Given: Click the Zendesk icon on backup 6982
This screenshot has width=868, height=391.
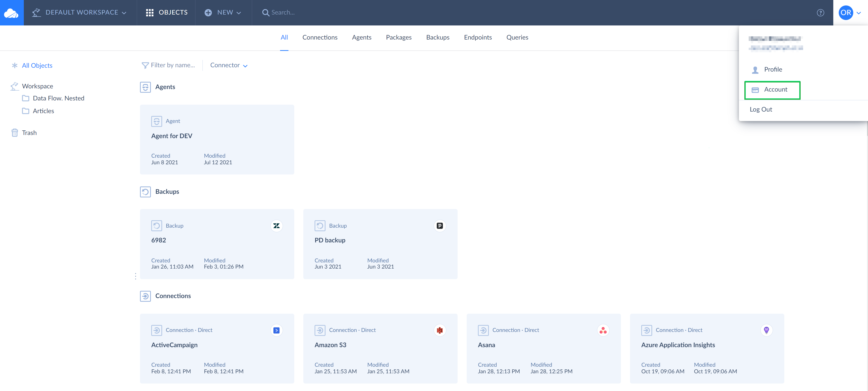Looking at the screenshot, I should [x=277, y=226].
